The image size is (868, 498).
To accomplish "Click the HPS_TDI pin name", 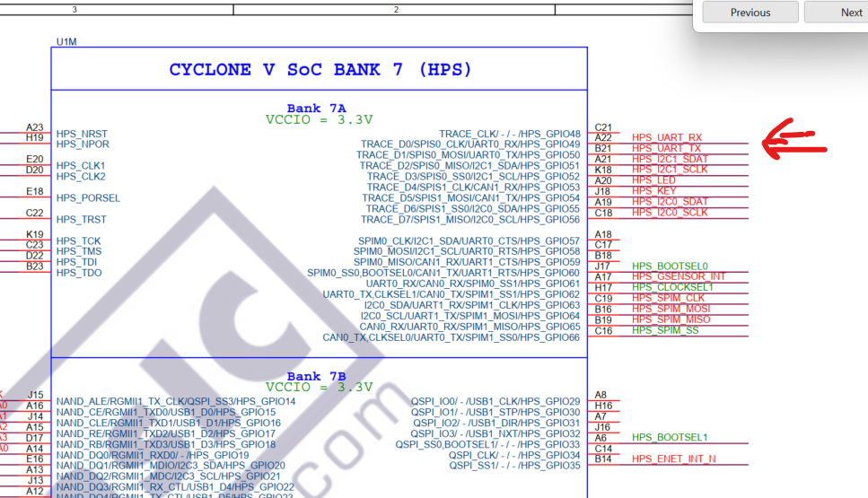I will (x=76, y=262).
